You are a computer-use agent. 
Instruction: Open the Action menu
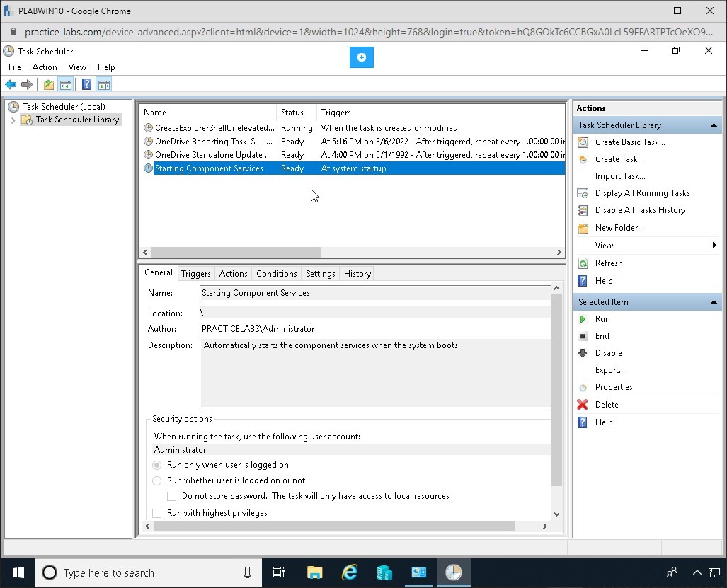(45, 67)
